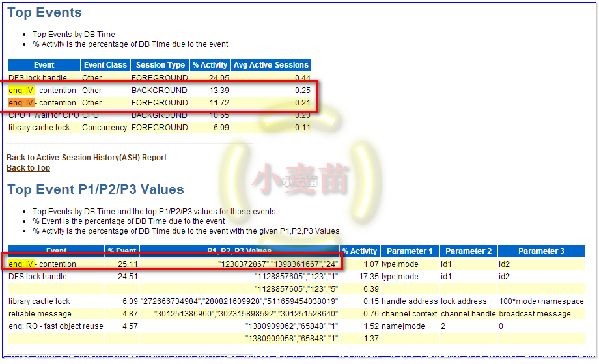Click the Parameter 2 column header
The height and width of the screenshot is (364, 599).
pos(468,251)
